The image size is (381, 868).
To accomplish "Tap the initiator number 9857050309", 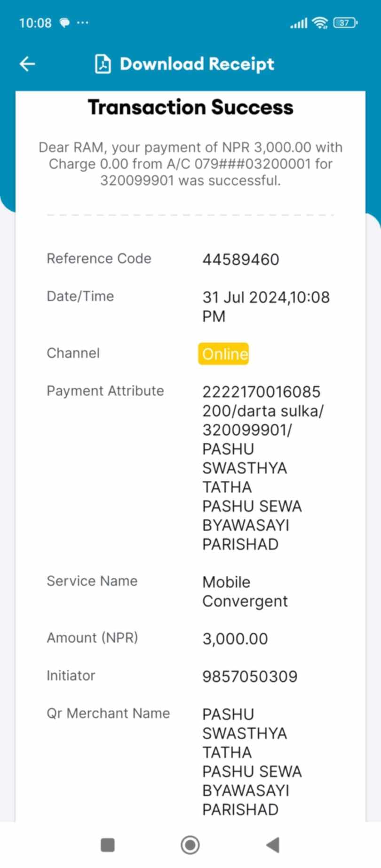I will tap(250, 677).
